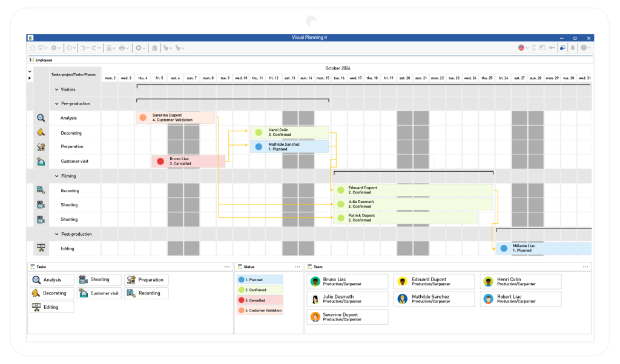Screen dimensions: 620x364
Task: Select the Shooting card in Tasks panel
Action: pos(99,279)
